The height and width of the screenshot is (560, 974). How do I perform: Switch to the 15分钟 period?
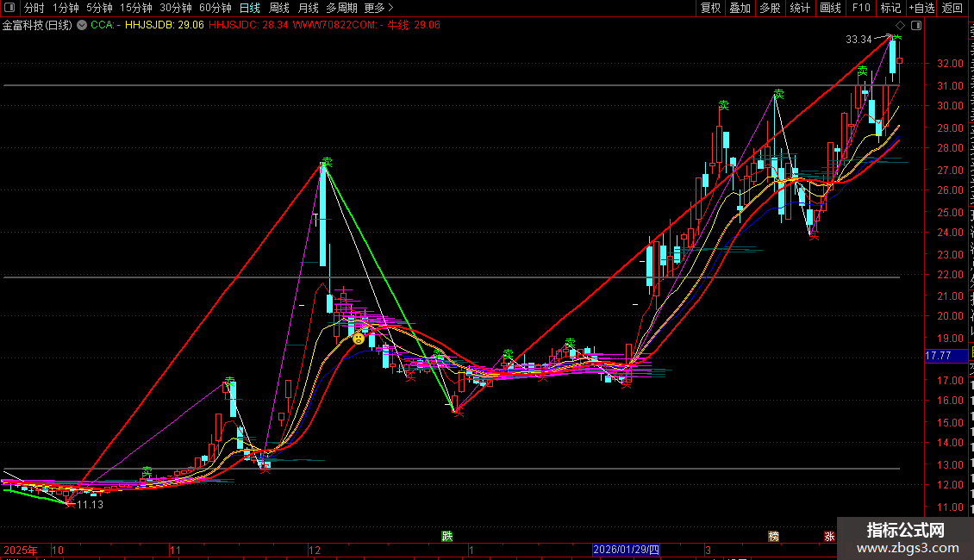[x=136, y=8]
